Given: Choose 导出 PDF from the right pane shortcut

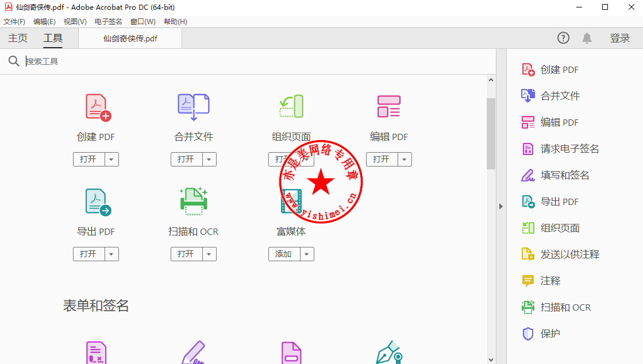Looking at the screenshot, I should coord(550,202).
